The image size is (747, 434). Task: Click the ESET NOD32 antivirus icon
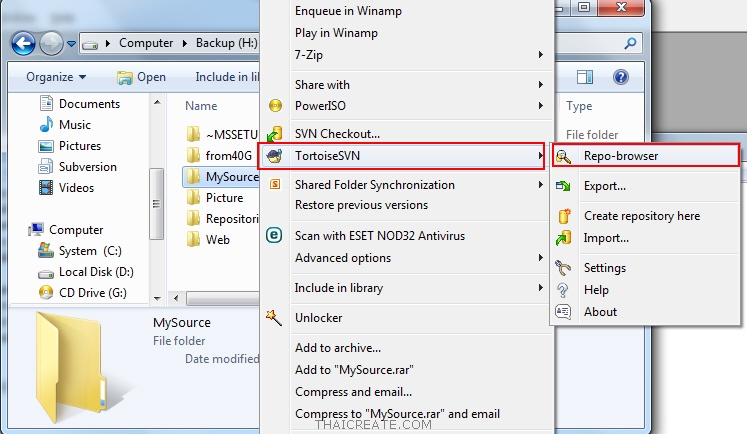click(x=274, y=235)
